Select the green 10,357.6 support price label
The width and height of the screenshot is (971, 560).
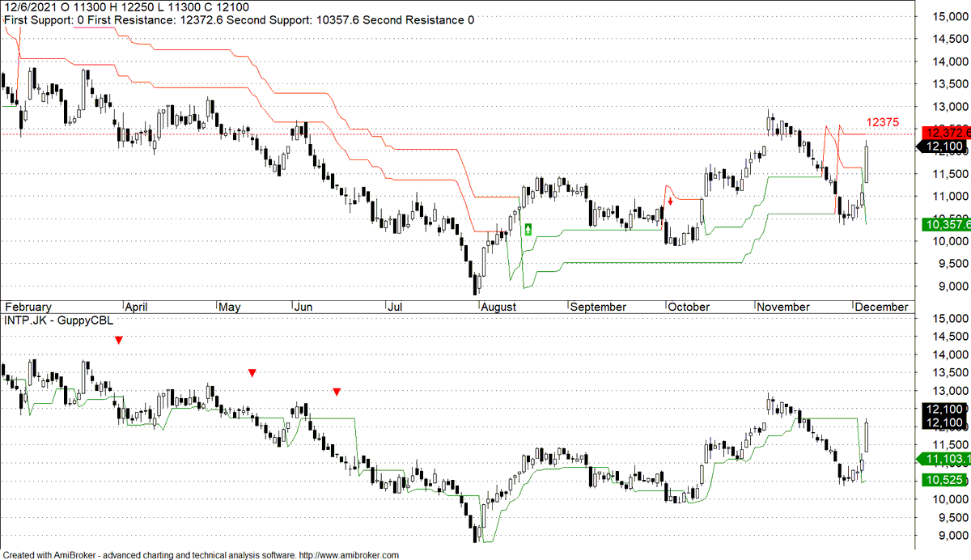click(x=945, y=223)
